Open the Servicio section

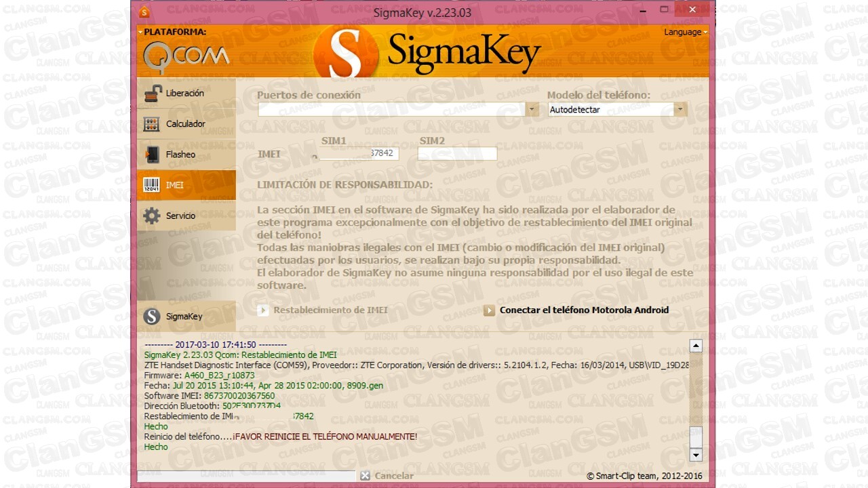click(x=186, y=216)
